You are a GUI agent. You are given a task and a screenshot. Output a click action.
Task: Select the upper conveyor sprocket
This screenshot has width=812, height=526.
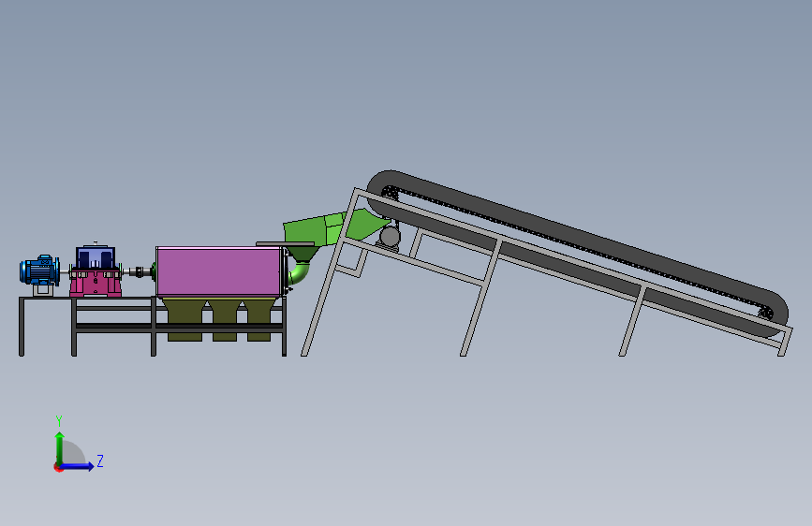pyautogui.click(x=390, y=194)
